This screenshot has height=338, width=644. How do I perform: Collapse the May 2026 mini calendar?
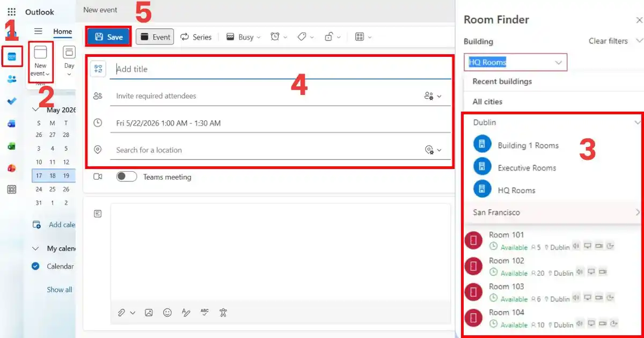tap(36, 109)
